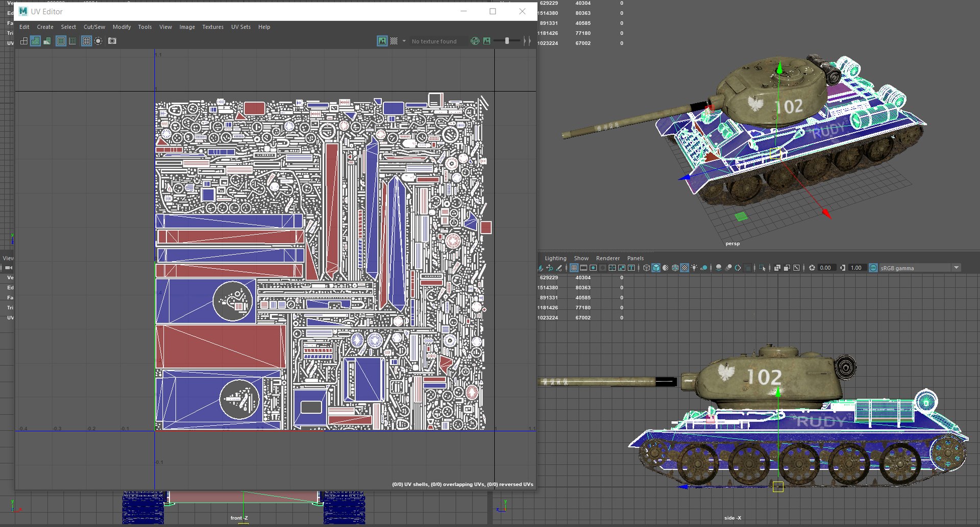Open Show menu in viewport panel
Viewport: 980px width, 527px height.
581,258
